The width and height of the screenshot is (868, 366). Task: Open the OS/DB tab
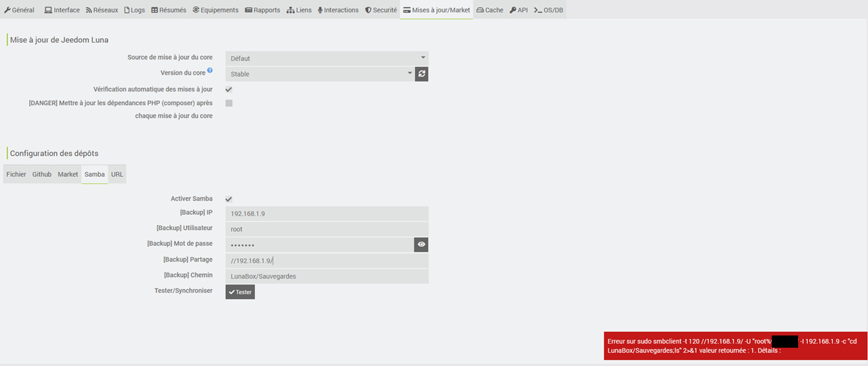pos(549,10)
